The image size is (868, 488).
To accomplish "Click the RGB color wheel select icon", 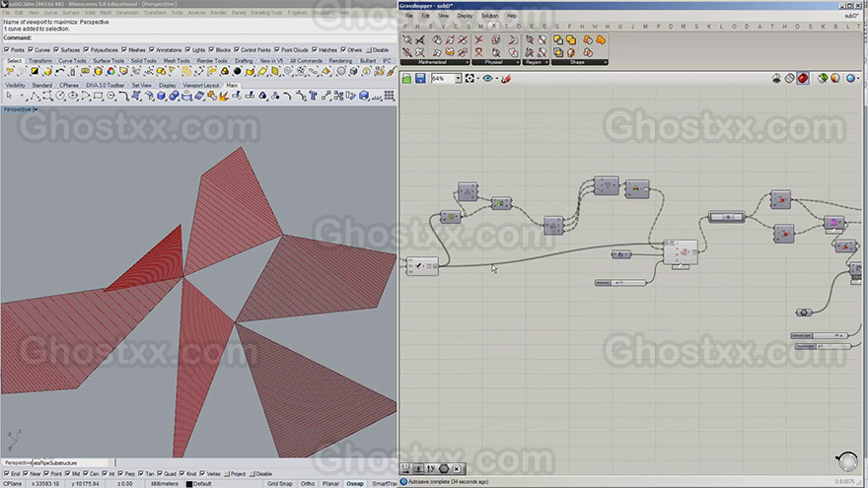I will 110,71.
